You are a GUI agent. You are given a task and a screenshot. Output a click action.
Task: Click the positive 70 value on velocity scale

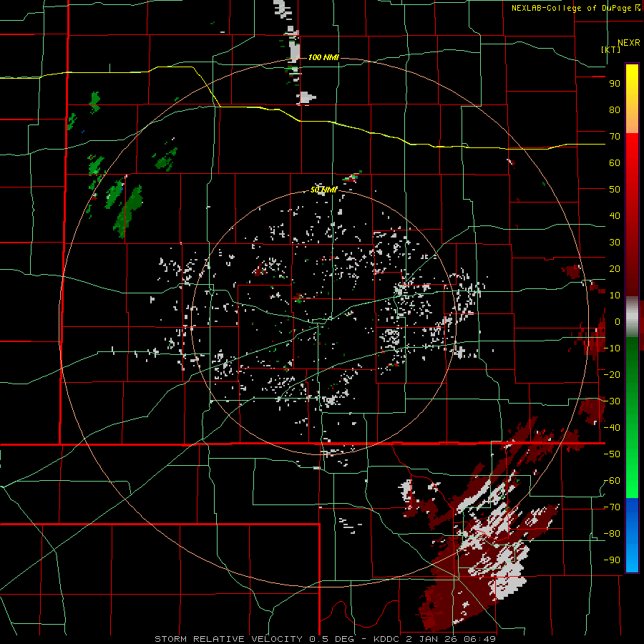(615, 137)
